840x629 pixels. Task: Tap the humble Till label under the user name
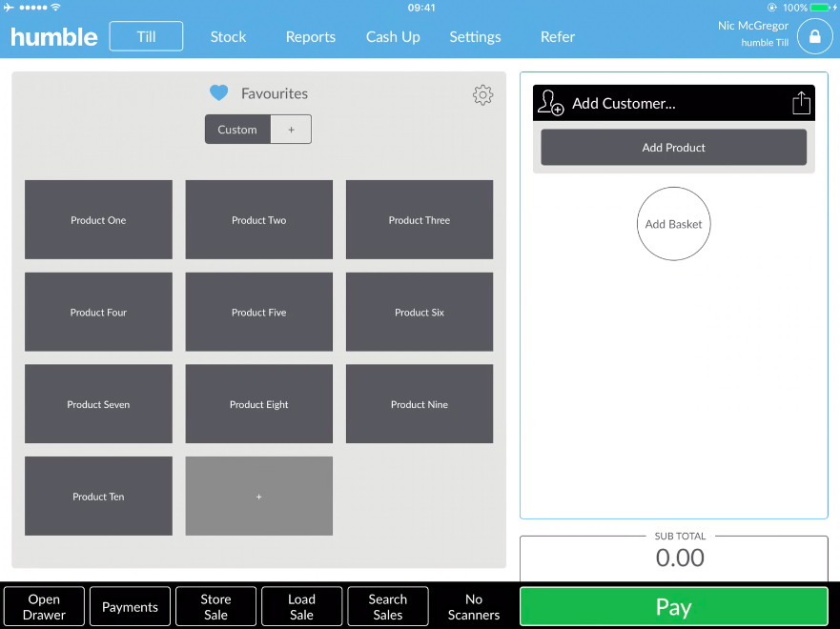(x=765, y=42)
